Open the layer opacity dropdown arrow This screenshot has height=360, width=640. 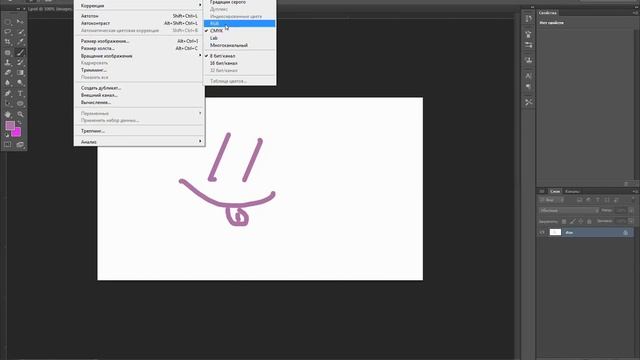tap(631, 210)
